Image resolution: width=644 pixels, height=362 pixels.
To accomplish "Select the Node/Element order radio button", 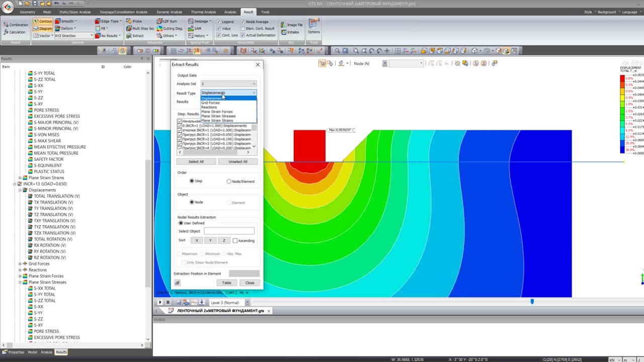I will point(229,182).
